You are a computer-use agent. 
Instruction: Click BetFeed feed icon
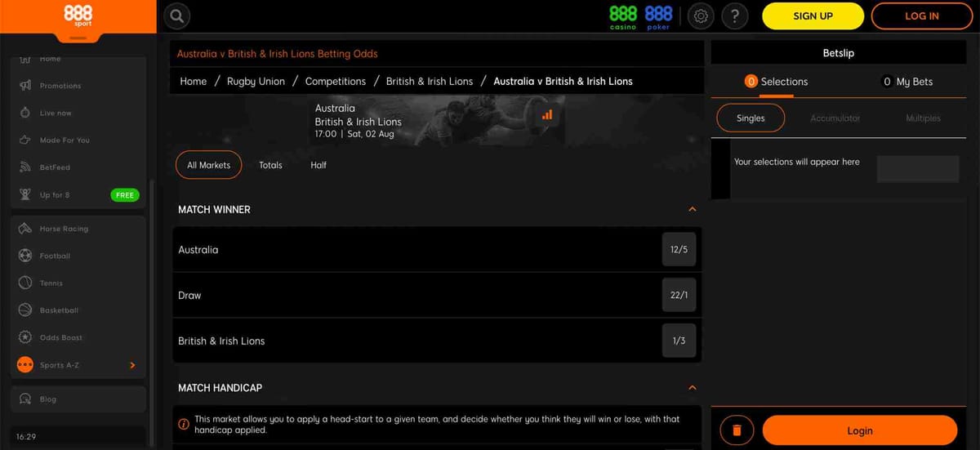pyautogui.click(x=25, y=167)
